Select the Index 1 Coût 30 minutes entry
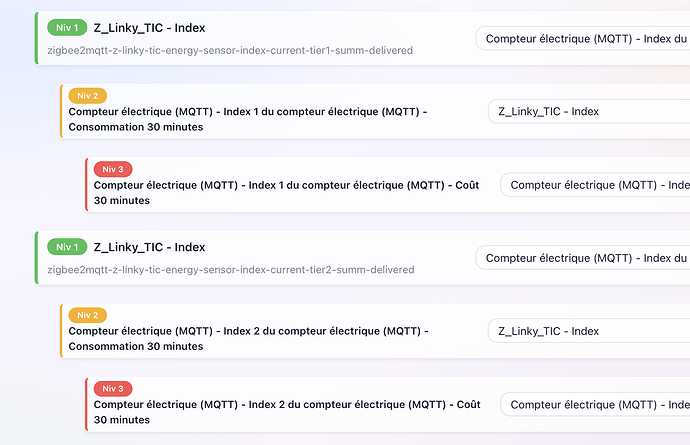 coord(286,193)
